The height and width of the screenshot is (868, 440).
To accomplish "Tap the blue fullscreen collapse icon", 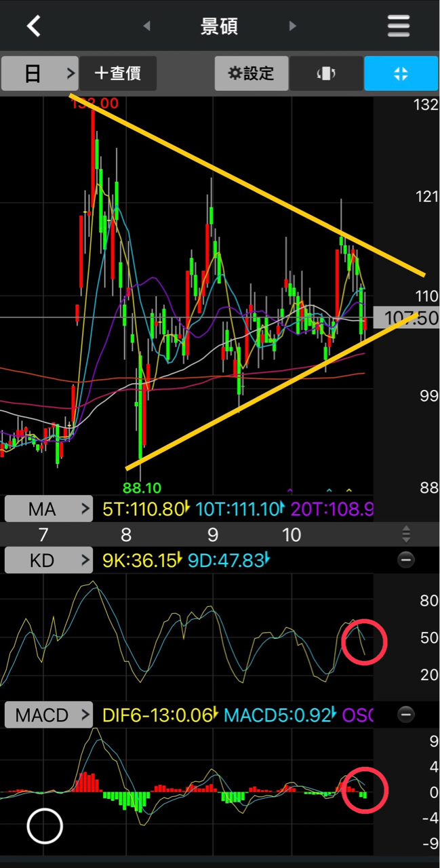I will click(401, 74).
